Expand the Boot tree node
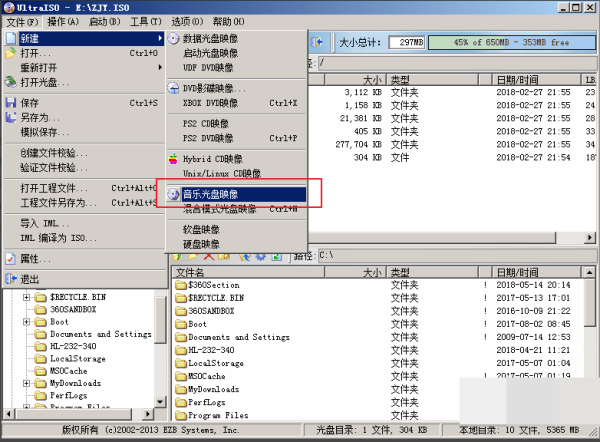This screenshot has width=600, height=442. pyautogui.click(x=26, y=321)
